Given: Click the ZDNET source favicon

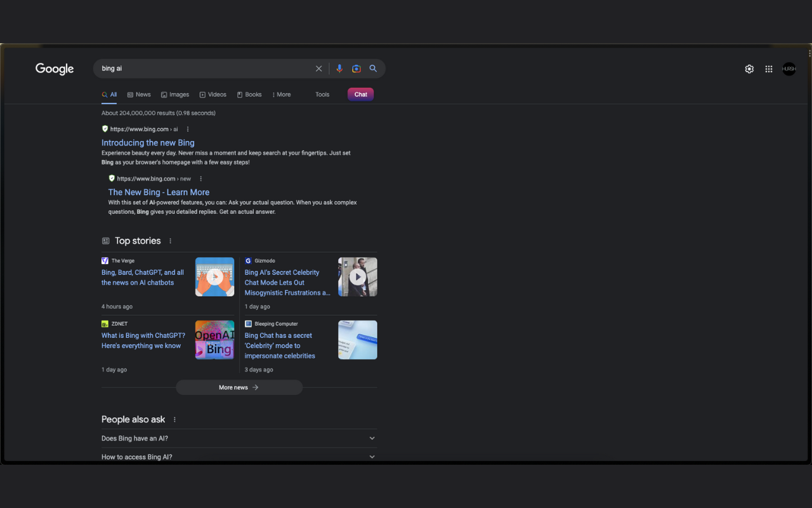Looking at the screenshot, I should click(x=105, y=323).
